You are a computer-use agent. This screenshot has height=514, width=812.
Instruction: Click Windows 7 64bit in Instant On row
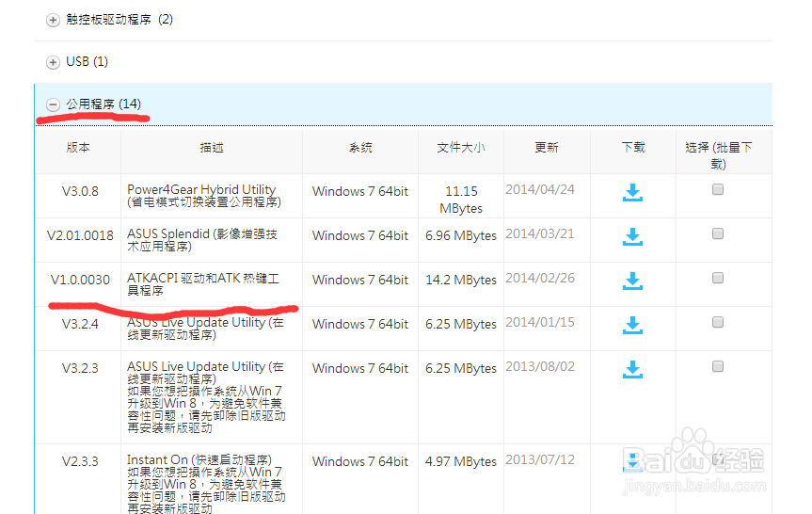click(360, 461)
